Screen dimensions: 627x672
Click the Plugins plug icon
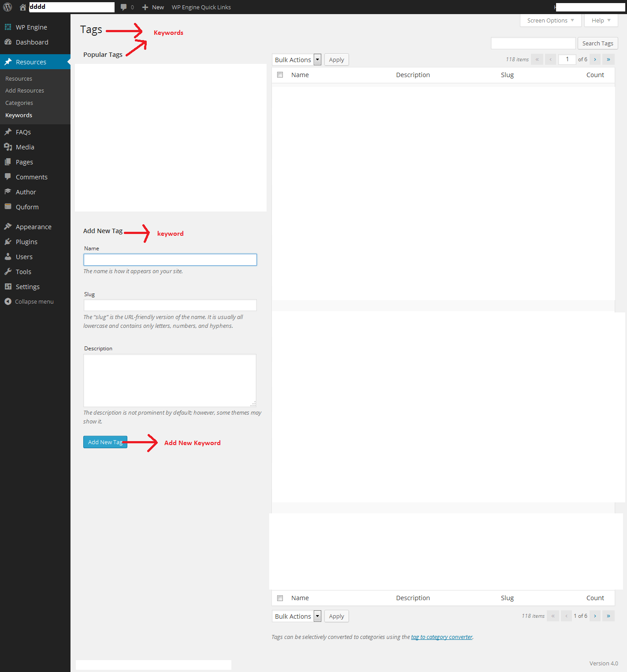tap(8, 241)
